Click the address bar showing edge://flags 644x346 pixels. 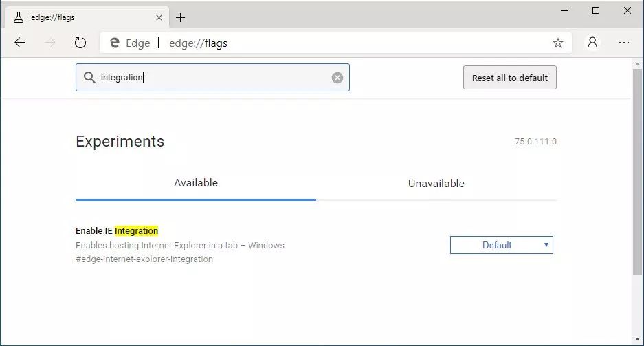point(335,43)
